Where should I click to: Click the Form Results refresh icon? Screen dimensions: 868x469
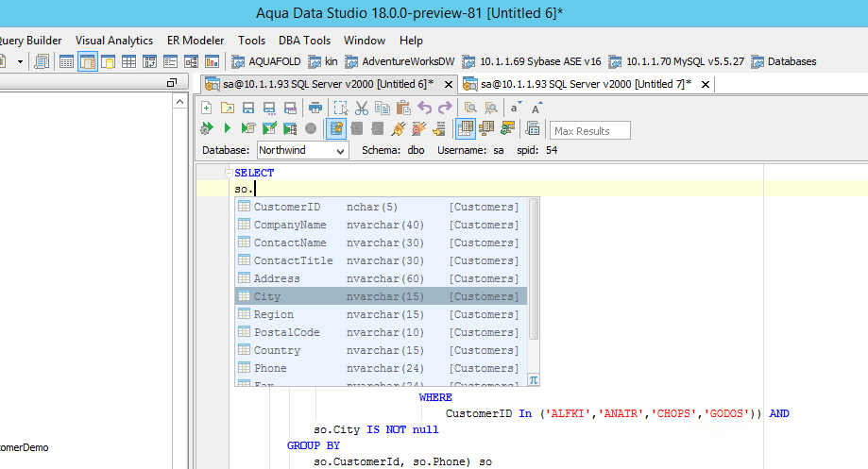507,129
